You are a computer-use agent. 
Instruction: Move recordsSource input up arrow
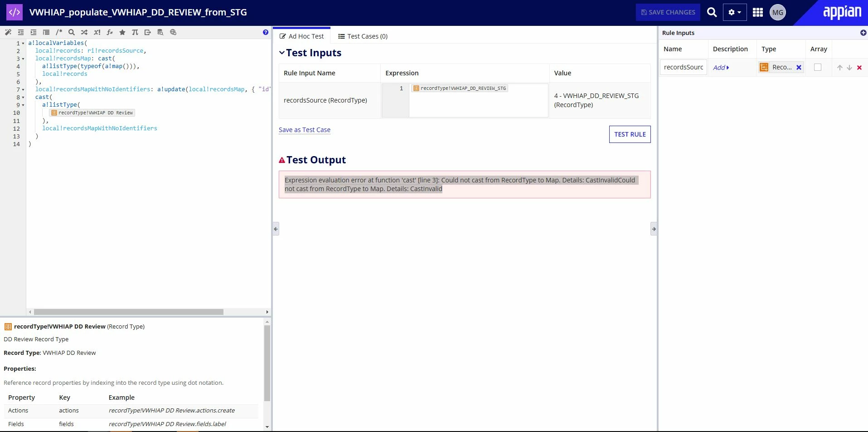[840, 68]
